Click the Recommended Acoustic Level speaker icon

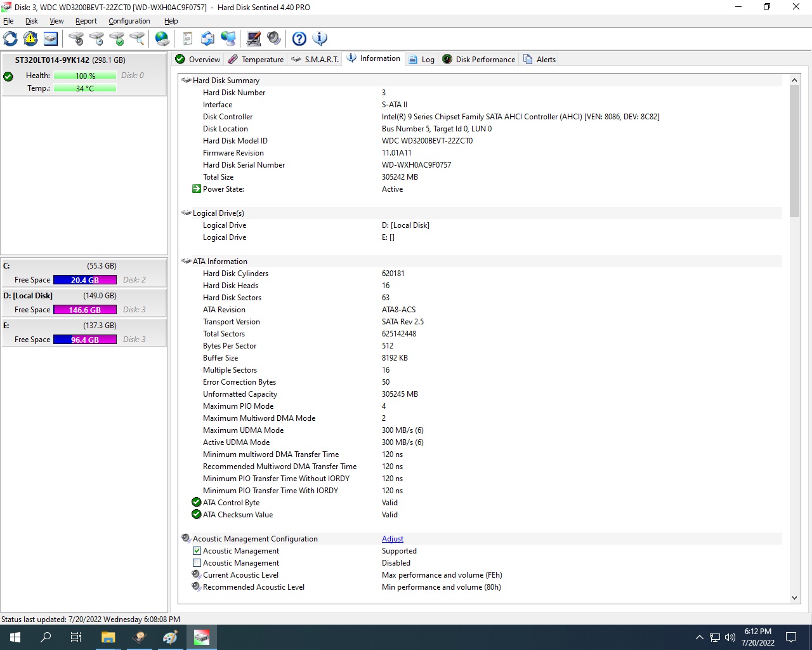click(x=197, y=587)
